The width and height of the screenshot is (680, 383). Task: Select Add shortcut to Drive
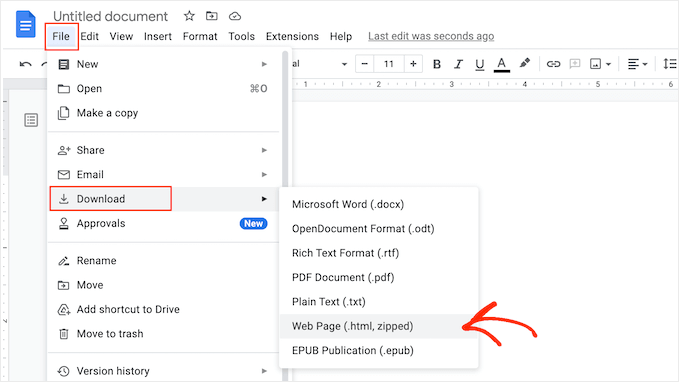click(163, 309)
